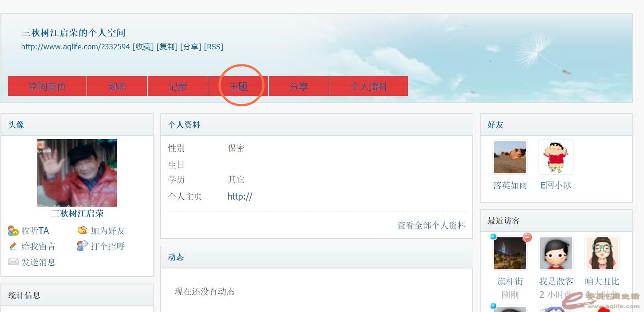This screenshot has height=312, width=644.
Task: Open the 分享 navigation tab
Action: 299,86
